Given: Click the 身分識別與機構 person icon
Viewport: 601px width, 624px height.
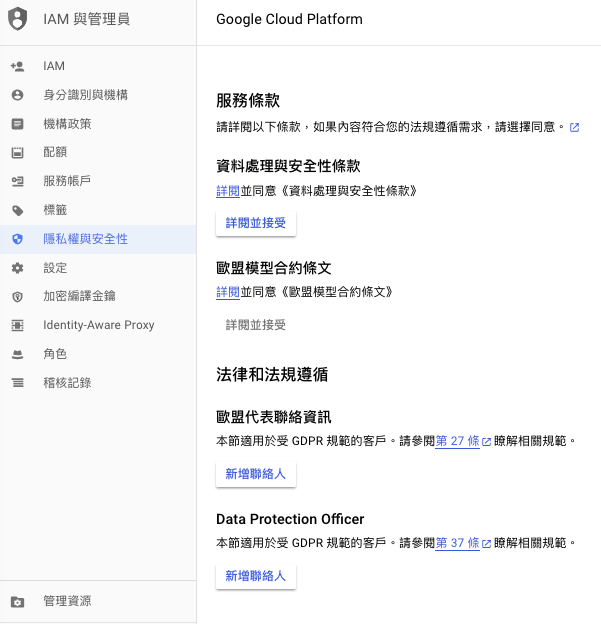Looking at the screenshot, I should click(x=18, y=95).
